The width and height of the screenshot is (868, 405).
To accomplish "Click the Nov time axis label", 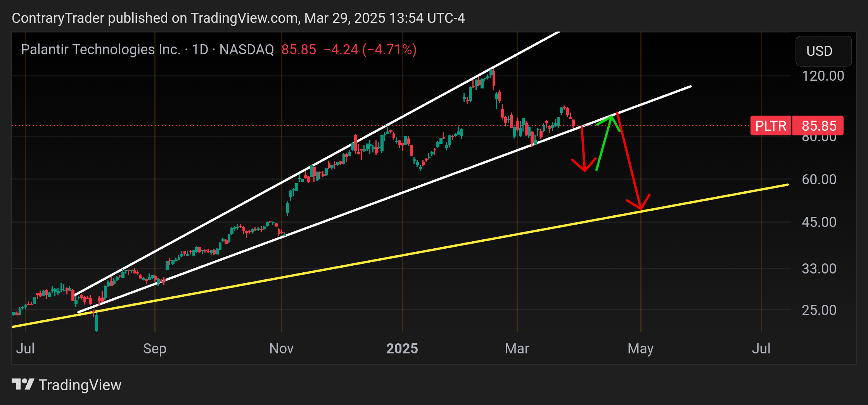I will (282, 348).
